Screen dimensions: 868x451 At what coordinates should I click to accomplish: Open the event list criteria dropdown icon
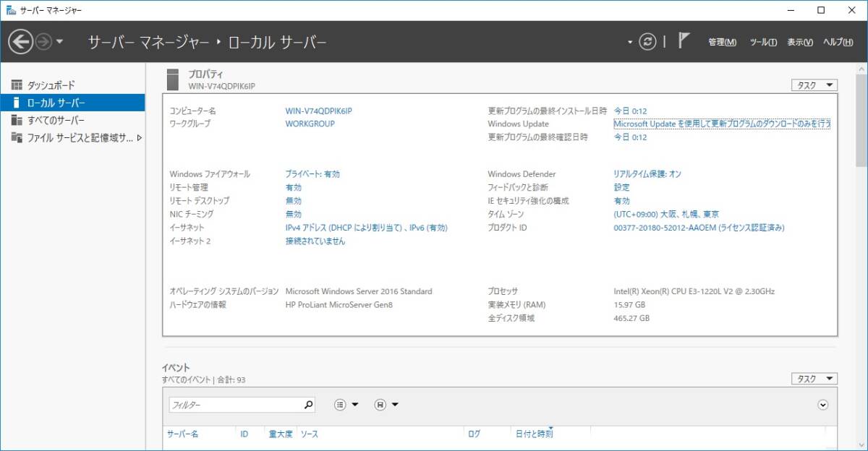(x=346, y=405)
